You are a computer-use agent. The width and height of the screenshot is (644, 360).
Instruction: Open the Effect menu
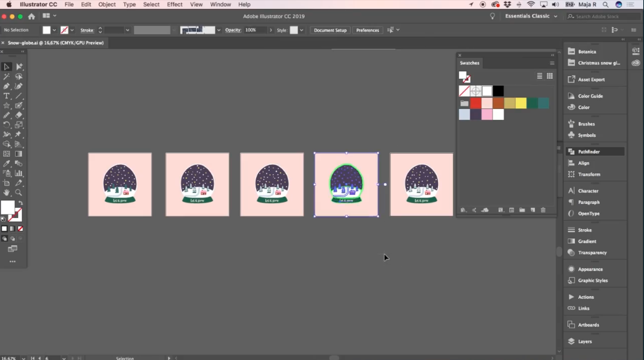point(174,5)
